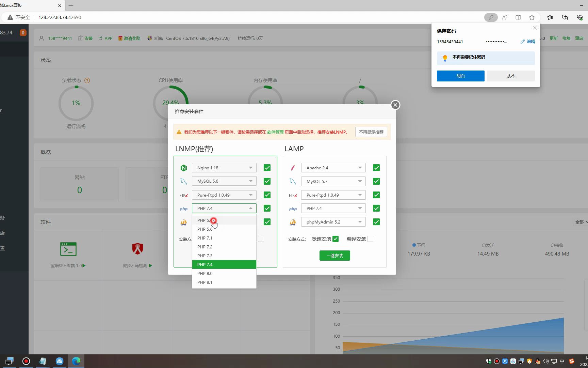Click the phpMyAdmin sailboat icon in LAMP
This screenshot has width=588, height=368.
point(293,222)
